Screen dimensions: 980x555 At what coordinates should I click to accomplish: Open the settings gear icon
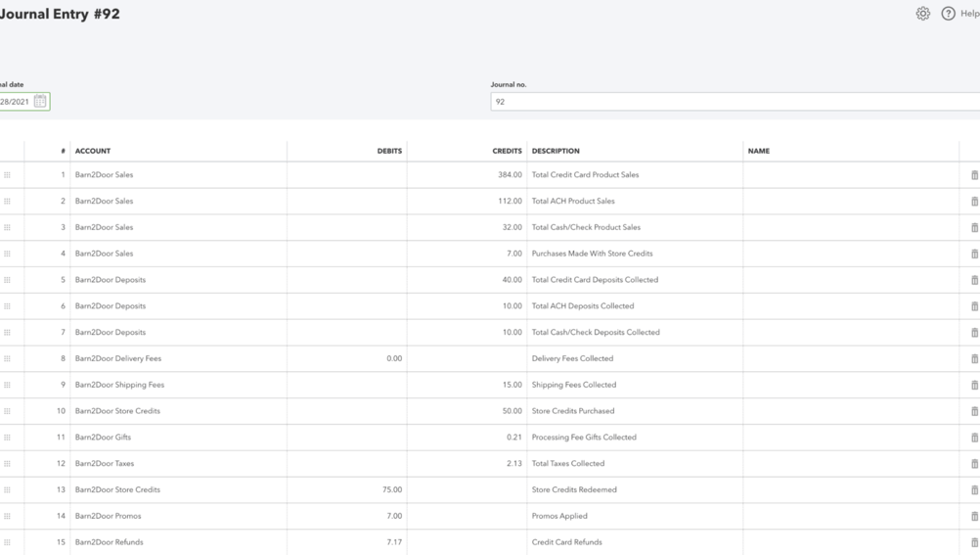[922, 14]
